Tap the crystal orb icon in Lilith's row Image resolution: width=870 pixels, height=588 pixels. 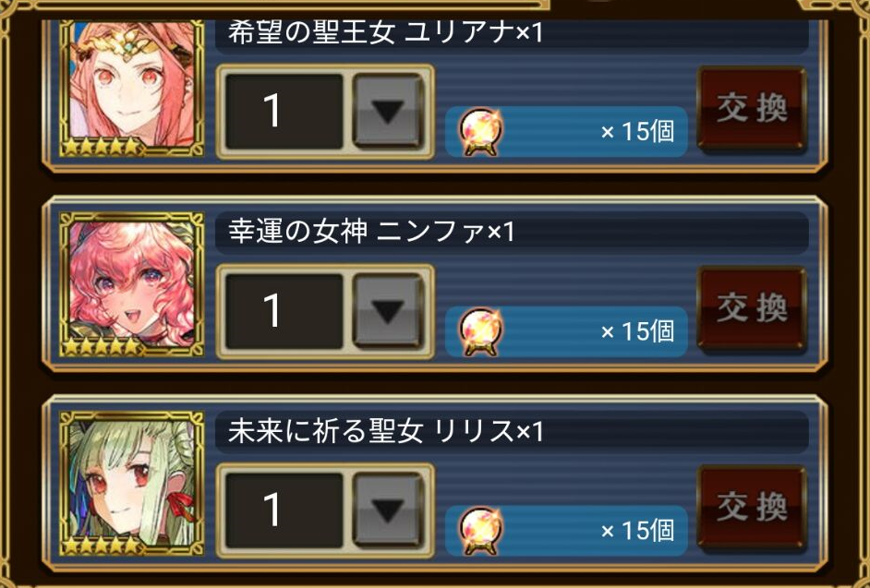tap(481, 532)
